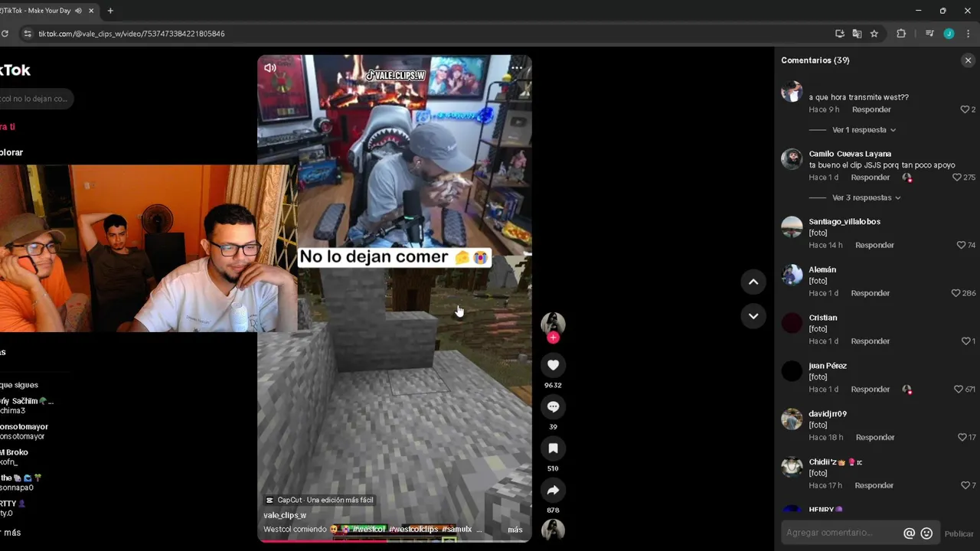Like Chidii'z comment
980x551 pixels.
click(965, 486)
